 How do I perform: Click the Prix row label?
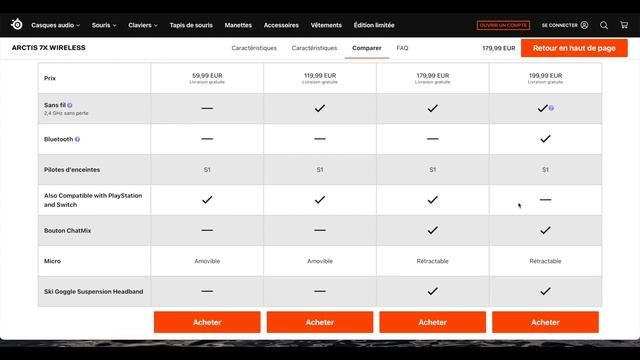pos(50,78)
